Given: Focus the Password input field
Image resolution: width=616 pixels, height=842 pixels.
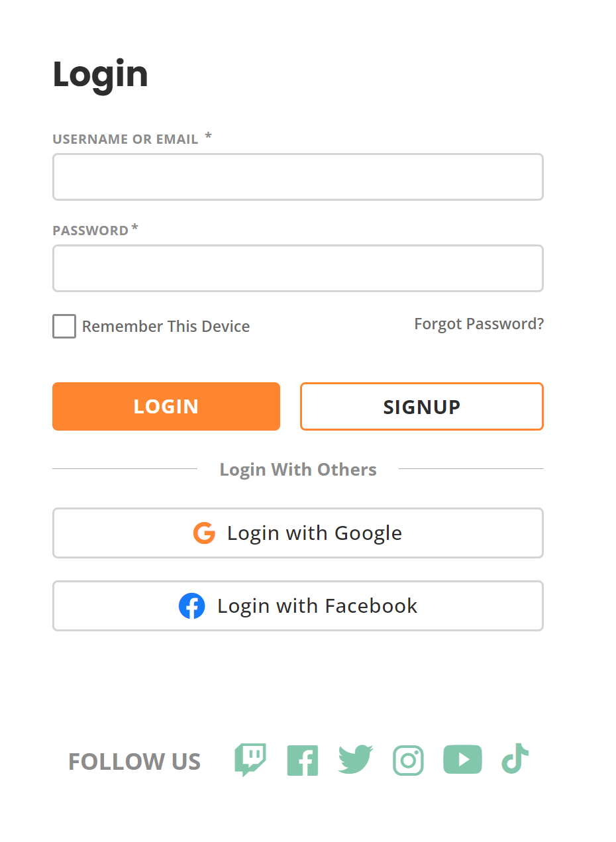Looking at the screenshot, I should pyautogui.click(x=298, y=268).
